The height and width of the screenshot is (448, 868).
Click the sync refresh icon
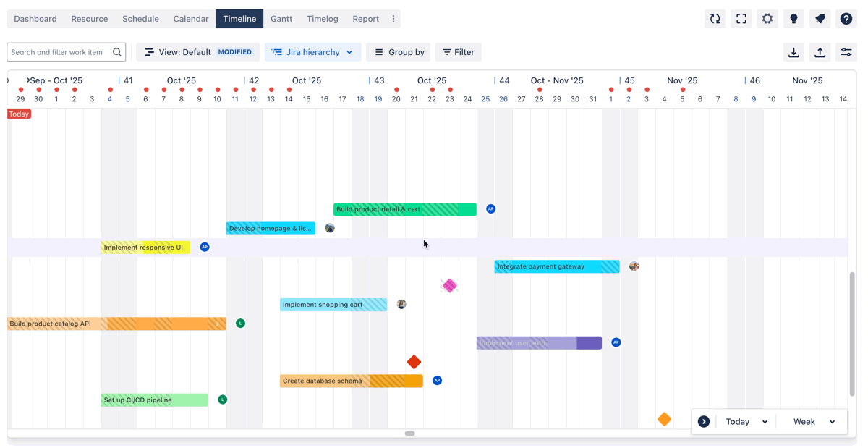coord(715,19)
